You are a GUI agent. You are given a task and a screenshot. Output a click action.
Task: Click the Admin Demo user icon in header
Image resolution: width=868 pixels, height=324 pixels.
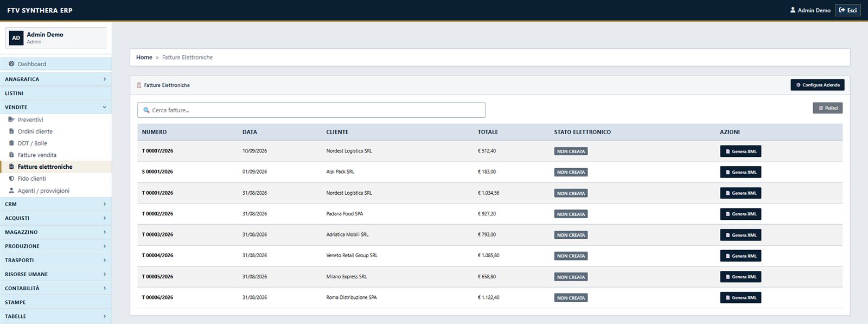[x=793, y=10]
